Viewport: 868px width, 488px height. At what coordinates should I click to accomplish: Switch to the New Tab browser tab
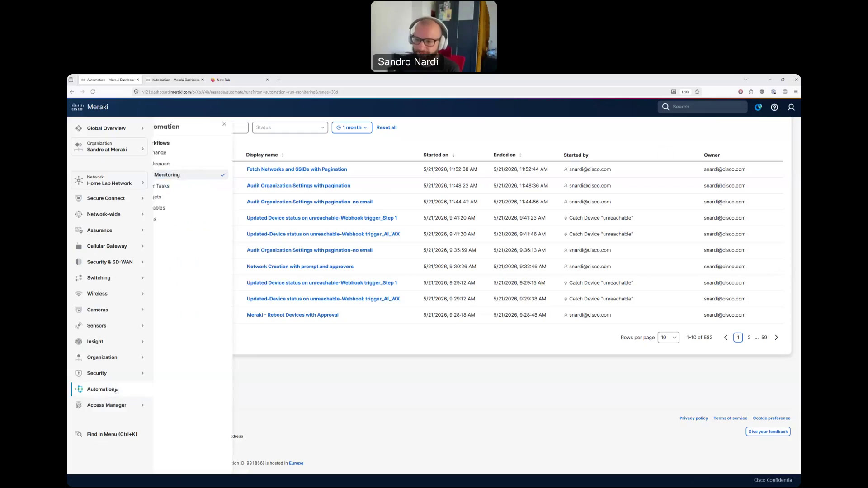[x=240, y=80]
